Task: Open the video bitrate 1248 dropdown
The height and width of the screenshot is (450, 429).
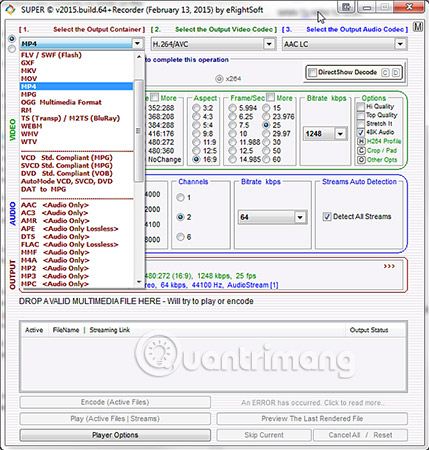Action: coord(340,134)
